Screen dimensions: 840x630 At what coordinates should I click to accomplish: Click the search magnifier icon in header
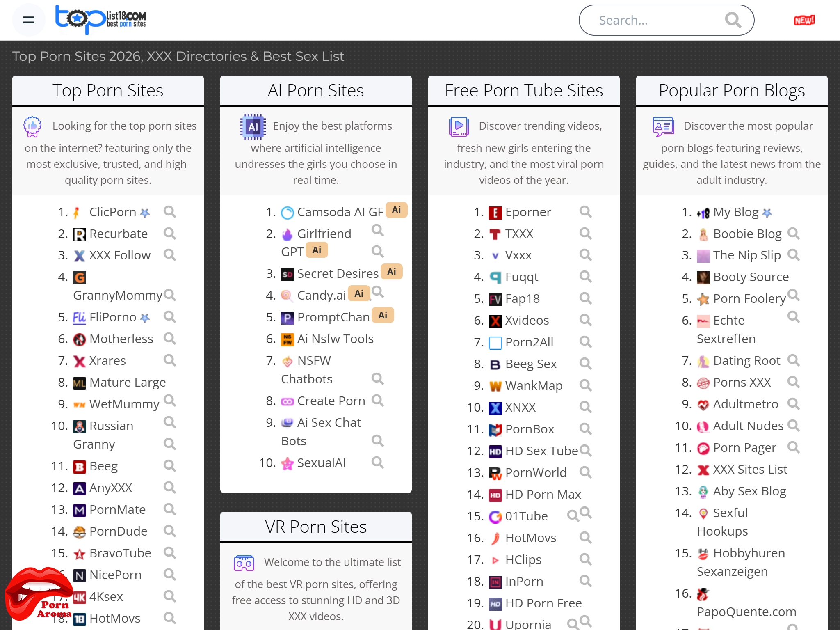click(x=733, y=20)
